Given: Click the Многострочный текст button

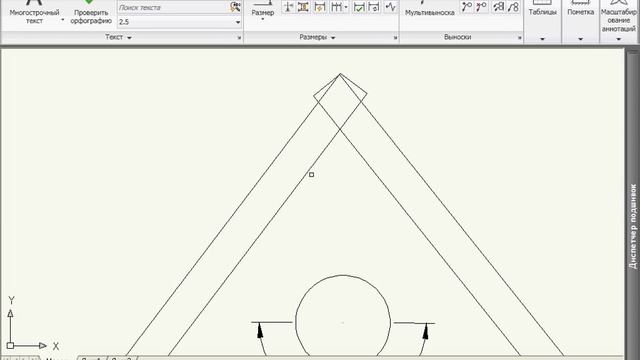Looking at the screenshot, I should coord(34,12).
